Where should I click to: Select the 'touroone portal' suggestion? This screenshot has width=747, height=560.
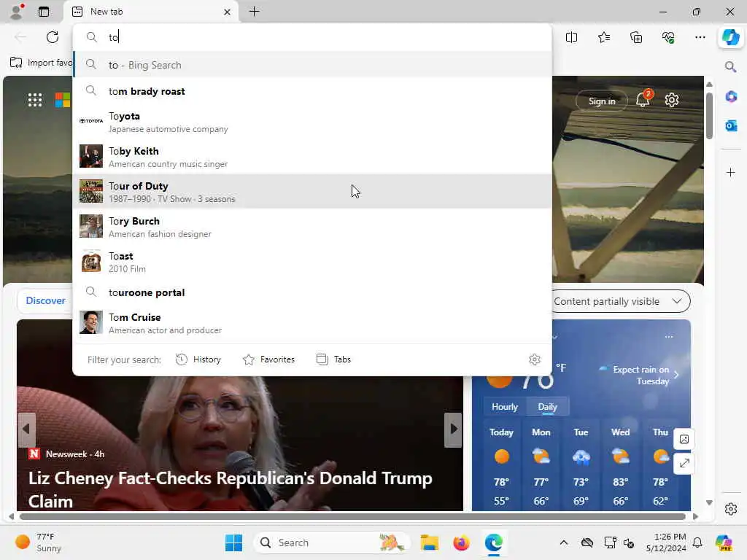click(312, 292)
